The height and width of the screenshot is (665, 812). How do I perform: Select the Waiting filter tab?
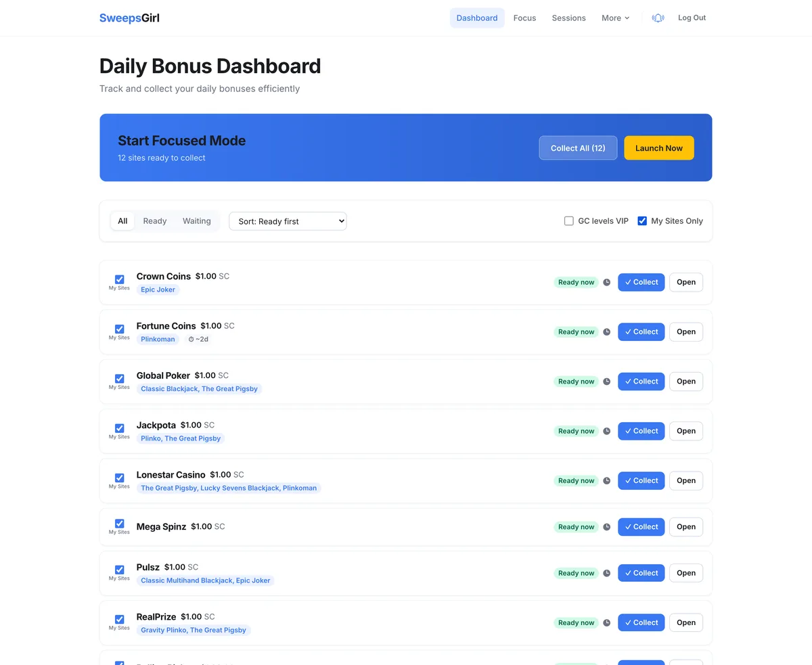[x=197, y=221]
